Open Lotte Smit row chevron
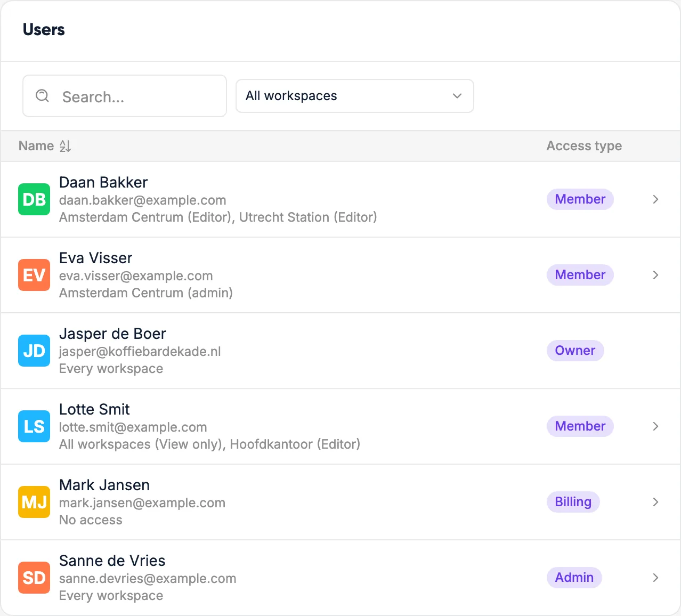This screenshot has height=616, width=681. click(655, 426)
